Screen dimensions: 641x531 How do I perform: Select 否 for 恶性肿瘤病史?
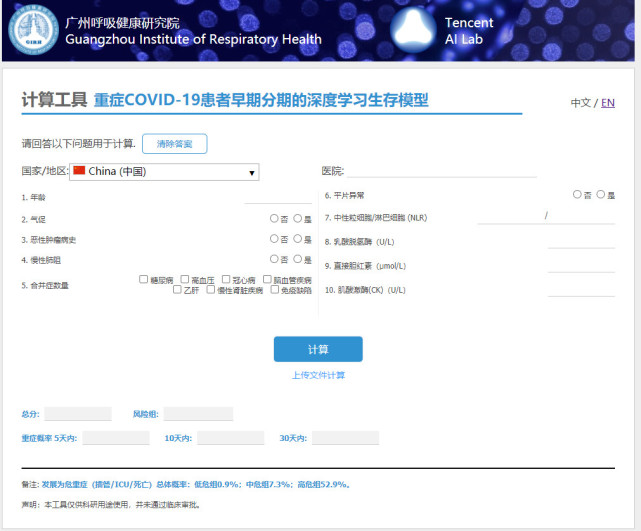274,238
